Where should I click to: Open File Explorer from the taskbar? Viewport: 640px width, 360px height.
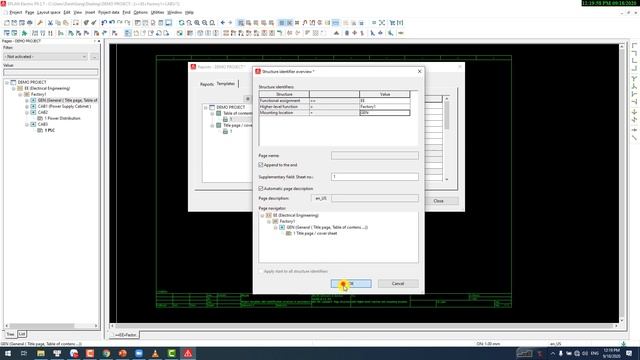[x=41, y=353]
